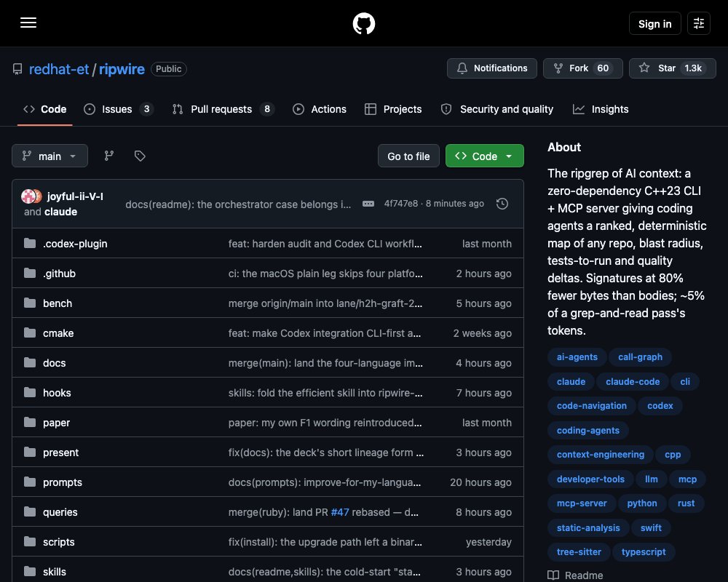The image size is (728, 582).
Task: Open the cmake folder
Action: [58, 333]
